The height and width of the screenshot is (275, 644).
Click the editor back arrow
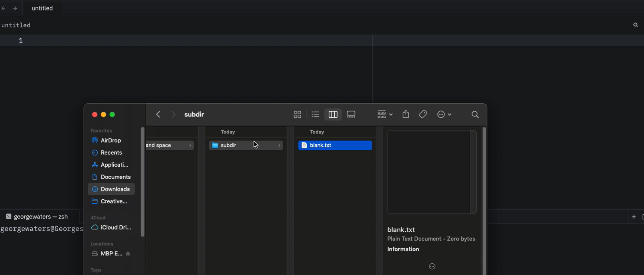(x=3, y=8)
